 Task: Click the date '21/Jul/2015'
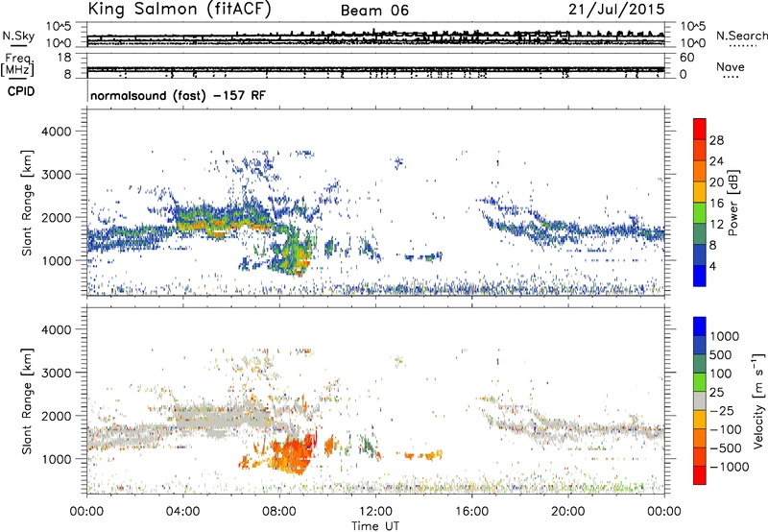point(616,10)
